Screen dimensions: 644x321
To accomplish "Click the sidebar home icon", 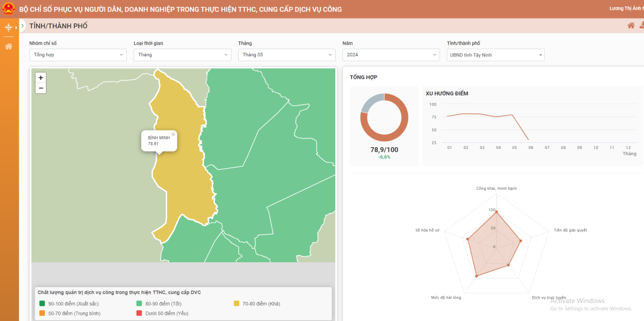I will click(8, 46).
